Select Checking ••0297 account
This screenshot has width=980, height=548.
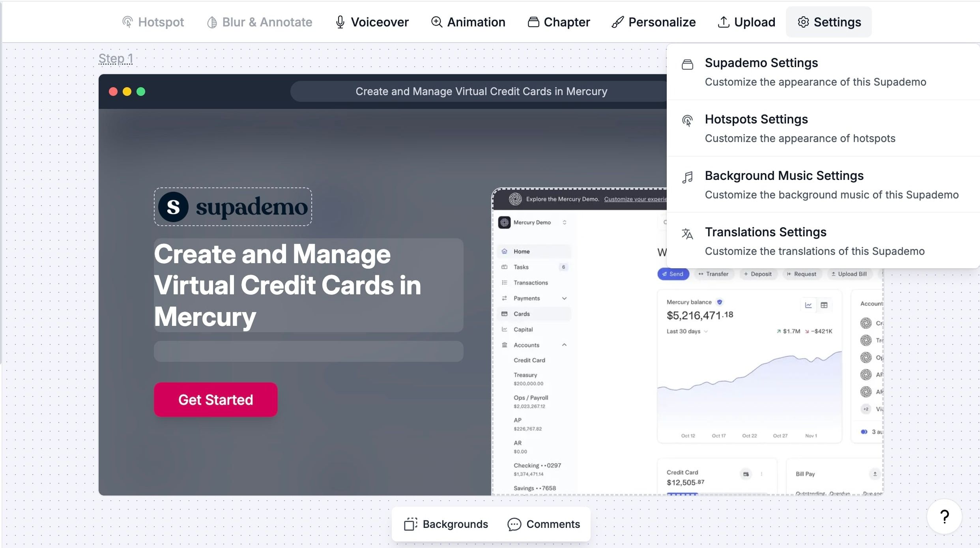537,469
